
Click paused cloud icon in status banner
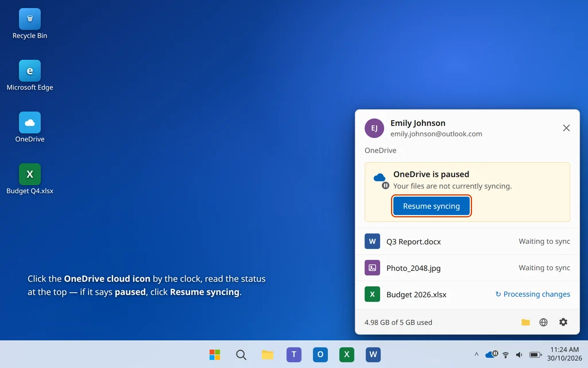click(381, 180)
